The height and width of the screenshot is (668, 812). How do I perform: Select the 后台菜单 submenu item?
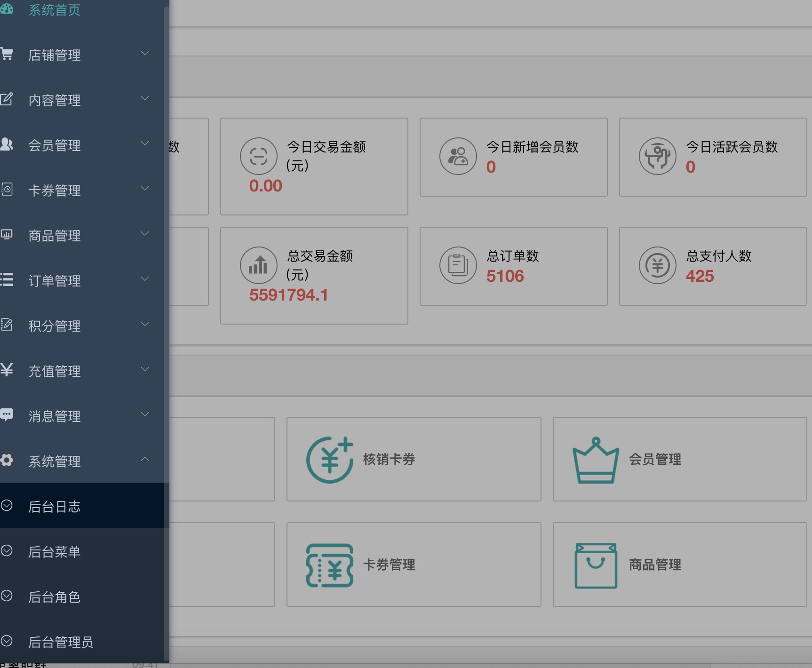81,550
